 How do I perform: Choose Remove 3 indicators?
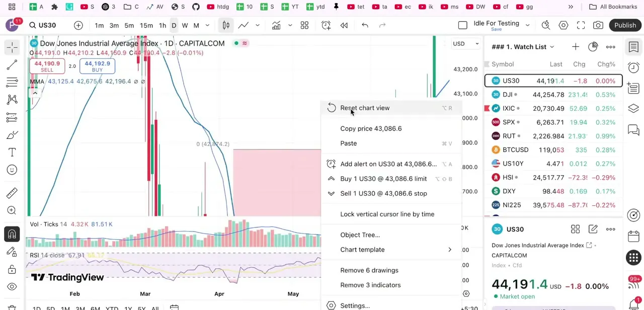(x=391, y=285)
